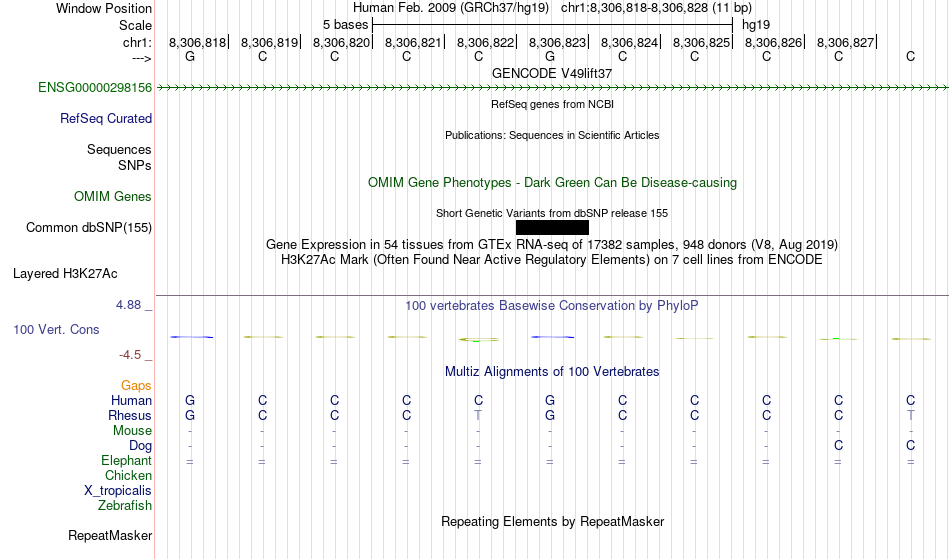Click the Window Position label
Viewport: 950px width, 559px height.
click(104, 8)
